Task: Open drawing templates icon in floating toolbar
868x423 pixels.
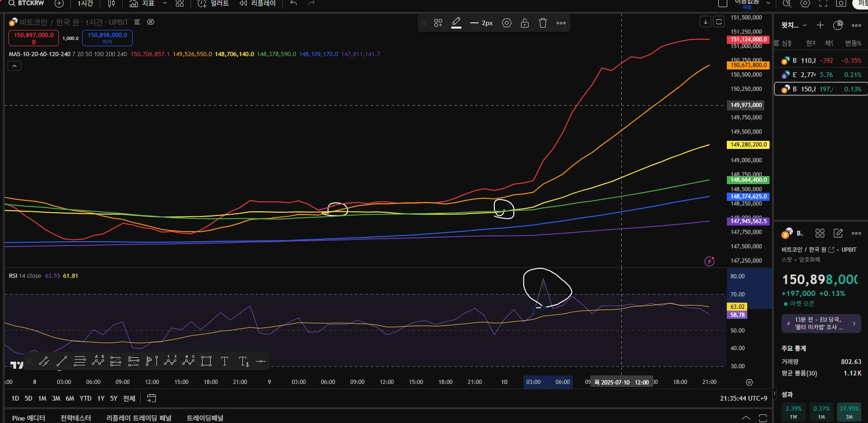Action: pos(438,23)
